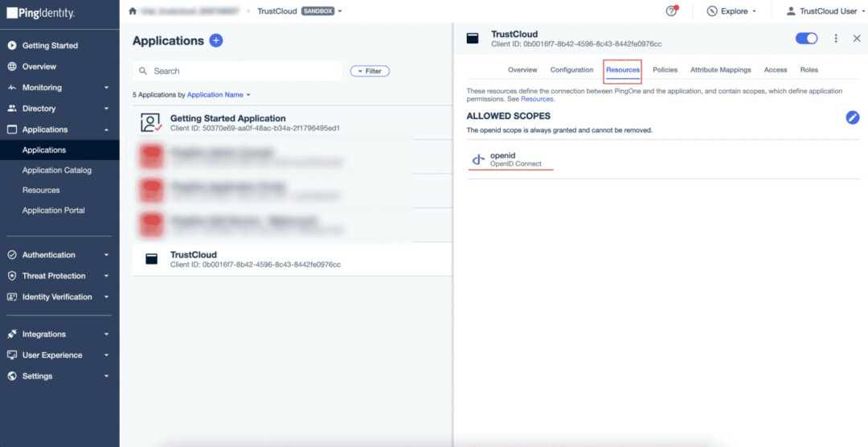Viewport: 868px width, 447px height.
Task: Add a new application with plus icon
Action: [216, 40]
